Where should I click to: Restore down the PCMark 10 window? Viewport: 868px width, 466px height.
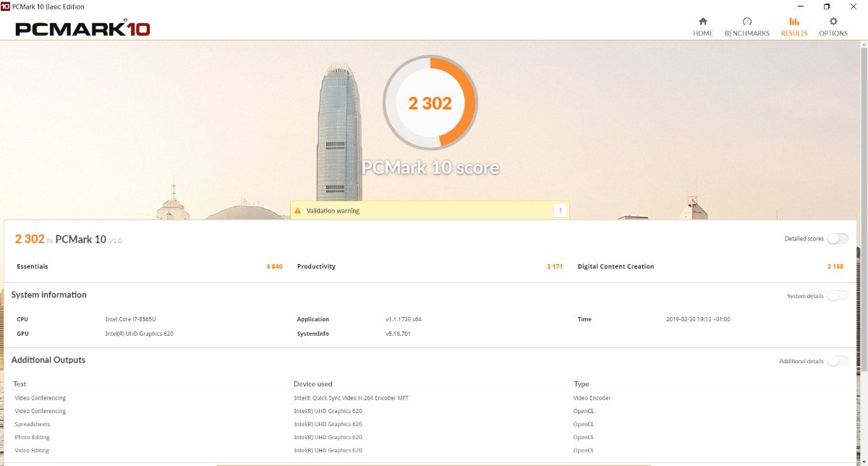tap(826, 7)
